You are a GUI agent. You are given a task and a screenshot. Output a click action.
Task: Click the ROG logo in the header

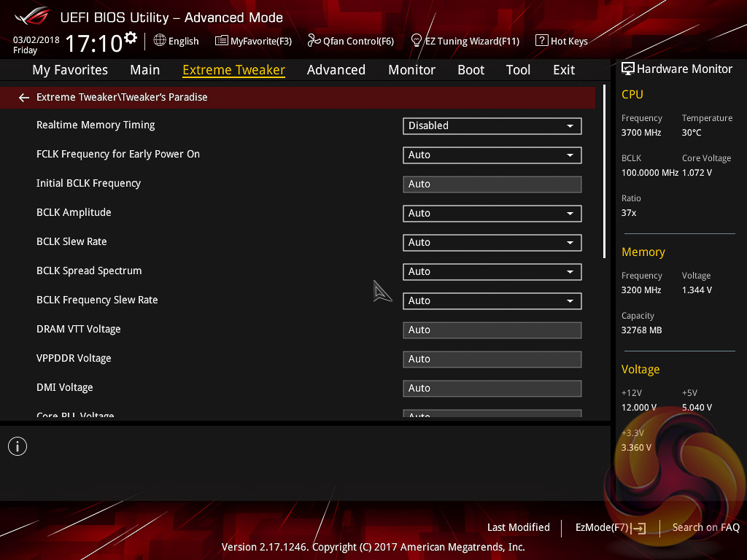pos(32,17)
